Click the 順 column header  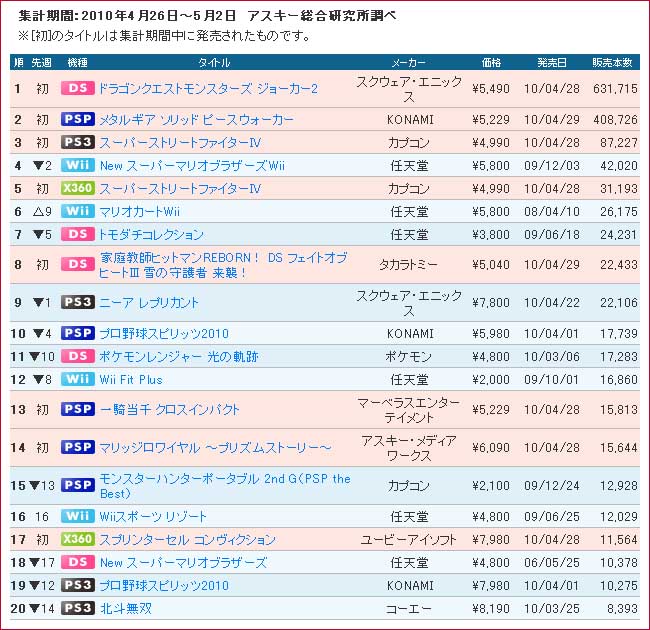[18, 63]
